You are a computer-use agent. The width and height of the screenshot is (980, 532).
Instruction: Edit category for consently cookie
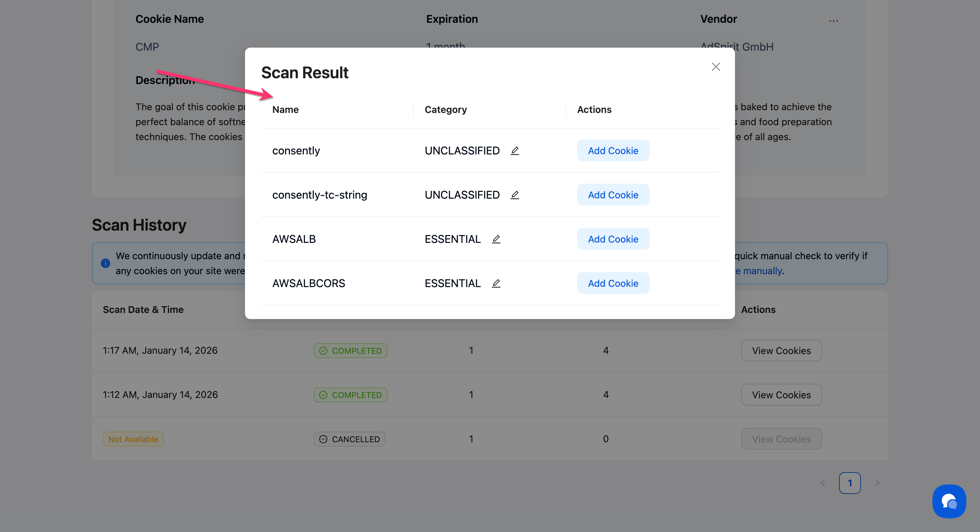click(515, 151)
